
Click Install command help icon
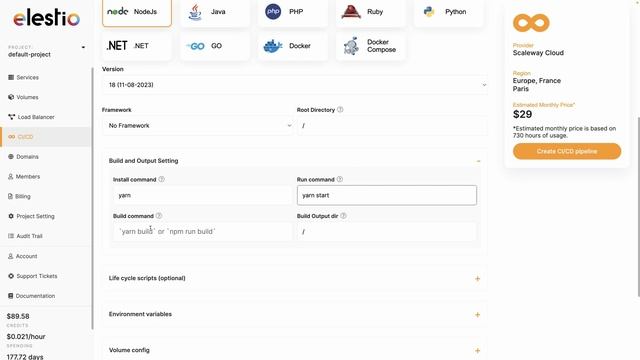[161, 179]
